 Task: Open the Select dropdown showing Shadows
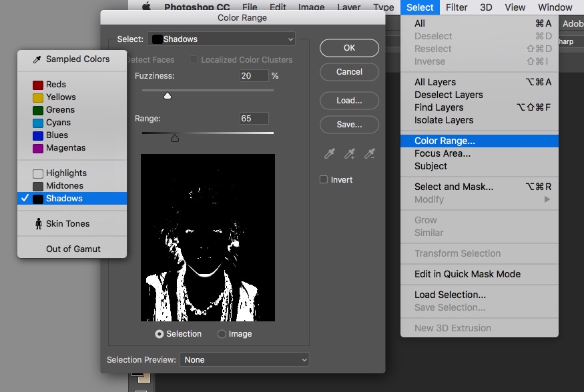point(221,39)
